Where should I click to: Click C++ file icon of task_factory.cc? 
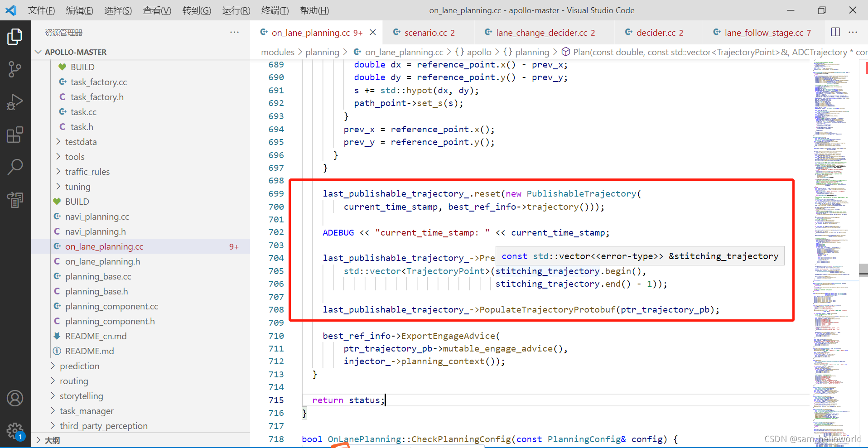tap(63, 82)
